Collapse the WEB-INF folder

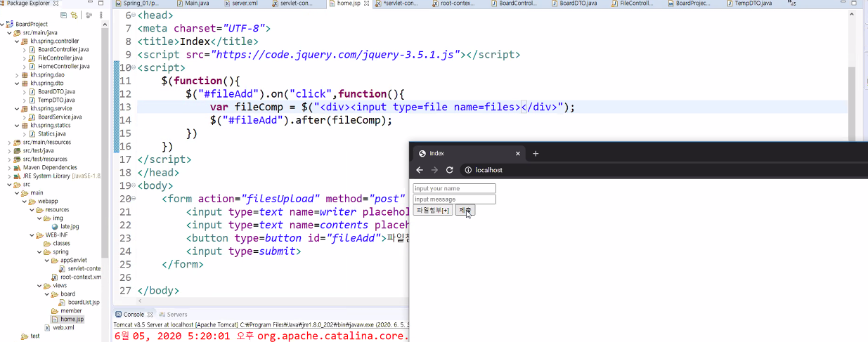click(30, 235)
